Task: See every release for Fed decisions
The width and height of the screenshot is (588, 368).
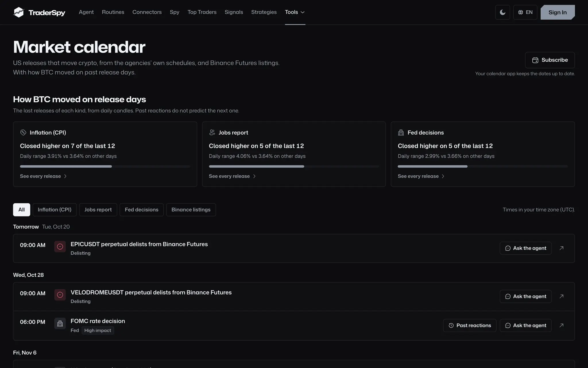Action: tap(421, 176)
